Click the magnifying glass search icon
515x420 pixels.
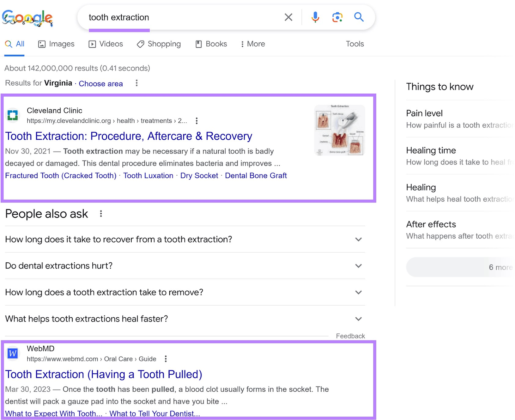(x=359, y=17)
